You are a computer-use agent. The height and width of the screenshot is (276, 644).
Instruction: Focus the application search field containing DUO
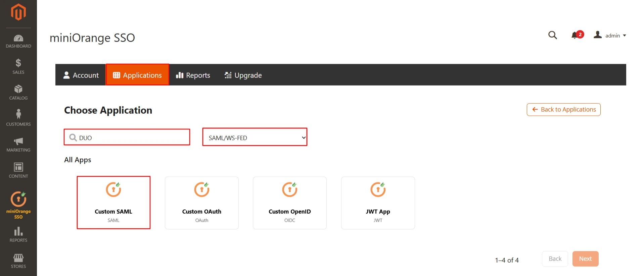[x=127, y=137]
